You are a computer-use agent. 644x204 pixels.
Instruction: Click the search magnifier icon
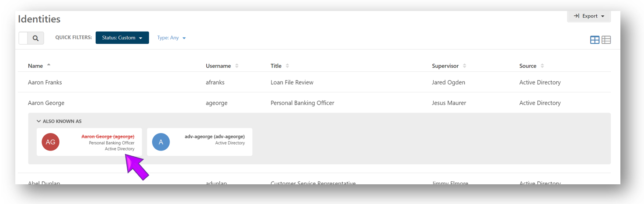[36, 38]
